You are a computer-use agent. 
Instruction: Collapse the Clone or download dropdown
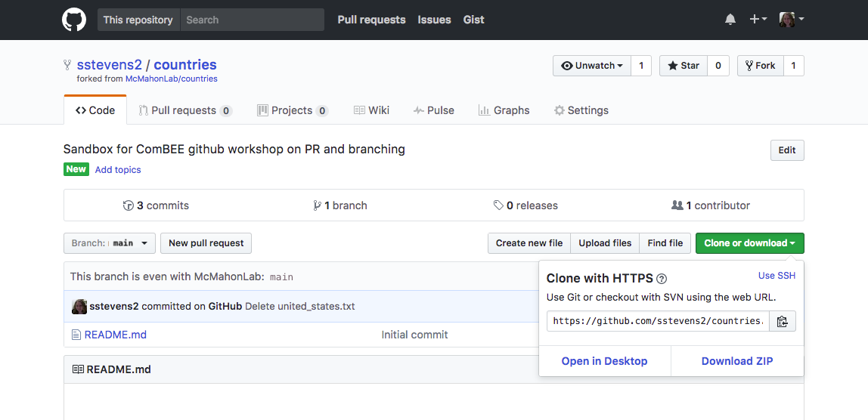pos(749,243)
